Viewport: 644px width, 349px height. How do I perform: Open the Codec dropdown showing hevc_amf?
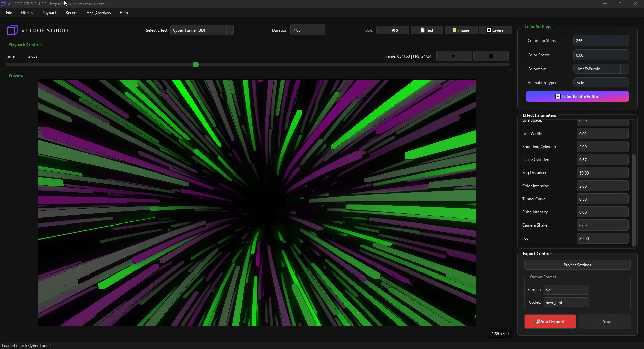tap(566, 303)
